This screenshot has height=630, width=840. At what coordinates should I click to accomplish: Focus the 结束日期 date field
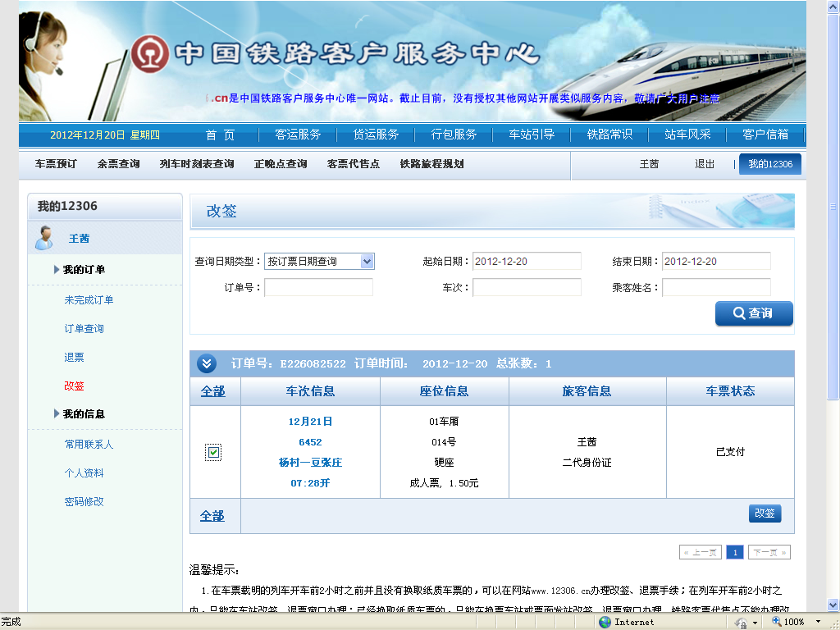(x=716, y=262)
